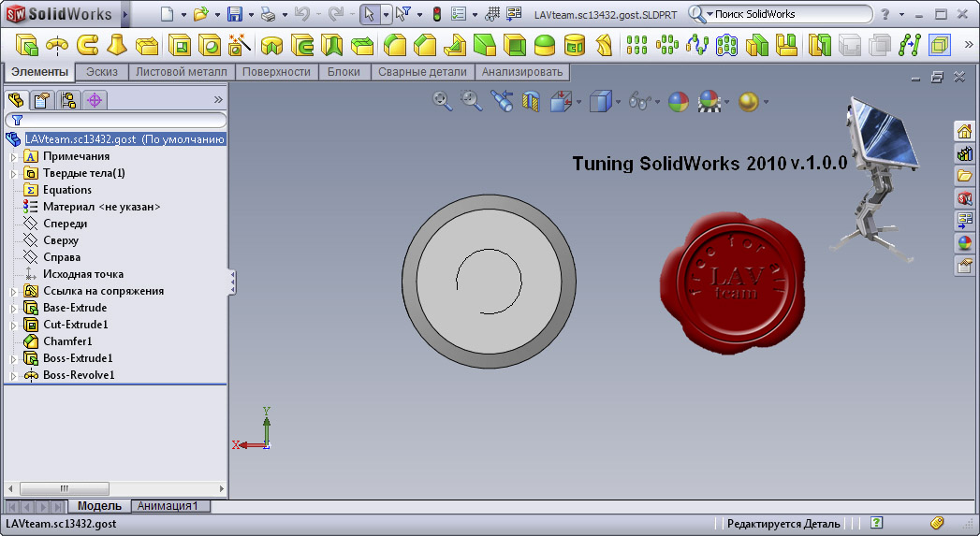Click the Fillet tool icon
This screenshot has width=980, height=536.
(x=395, y=45)
